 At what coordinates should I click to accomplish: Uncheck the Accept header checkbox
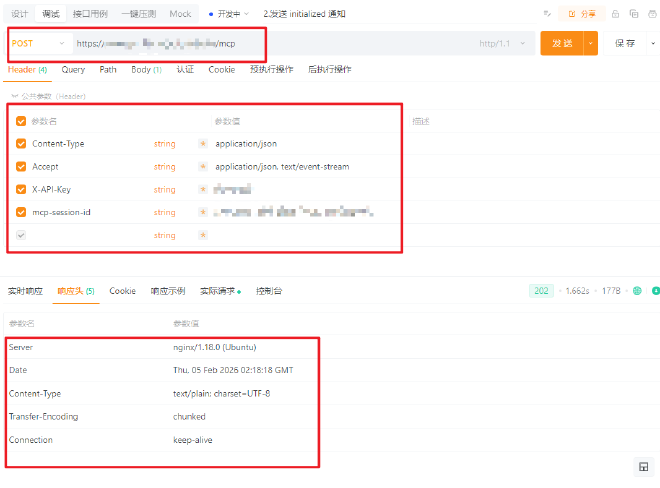[x=21, y=167]
